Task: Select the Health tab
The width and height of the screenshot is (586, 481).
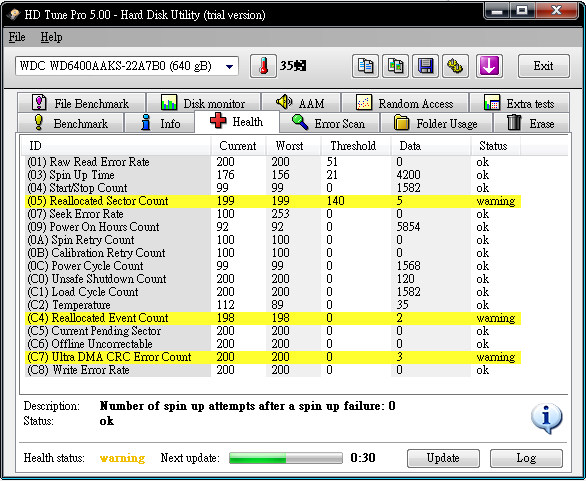Action: click(237, 121)
